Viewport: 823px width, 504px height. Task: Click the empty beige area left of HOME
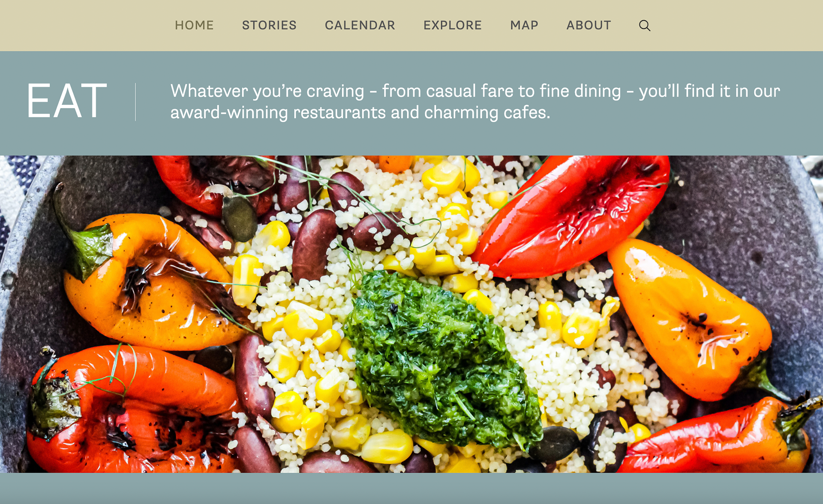[x=86, y=25]
